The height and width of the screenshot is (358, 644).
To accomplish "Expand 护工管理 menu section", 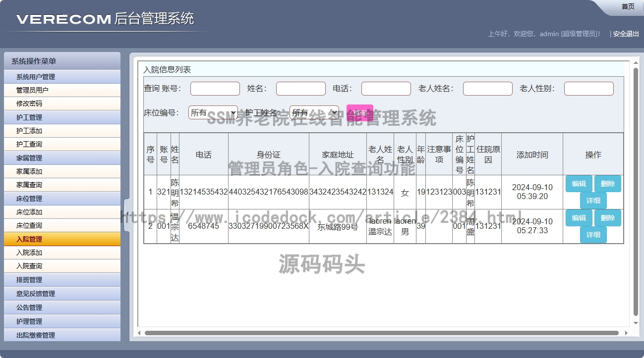I will (x=62, y=117).
